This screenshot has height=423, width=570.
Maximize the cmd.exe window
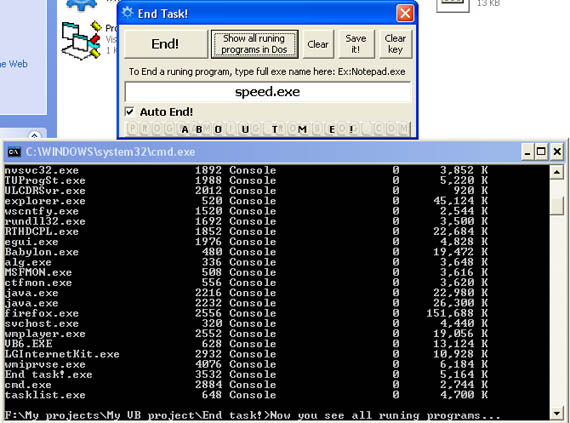(541, 152)
